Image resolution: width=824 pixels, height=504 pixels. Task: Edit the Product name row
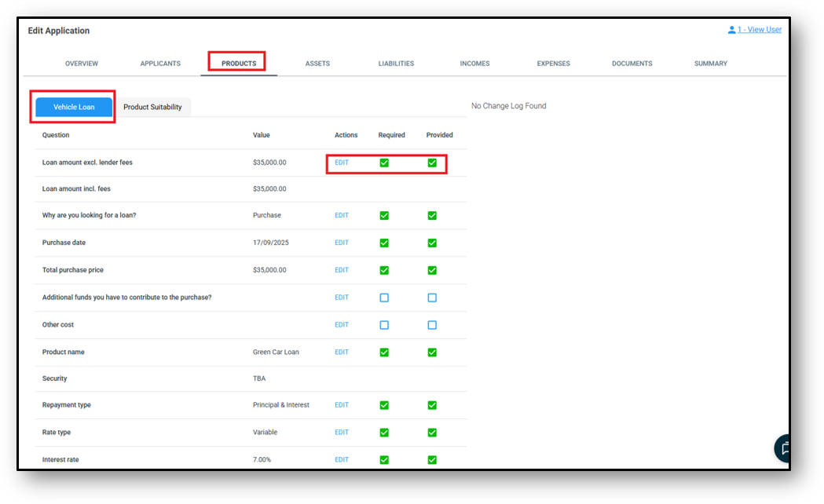pyautogui.click(x=342, y=352)
